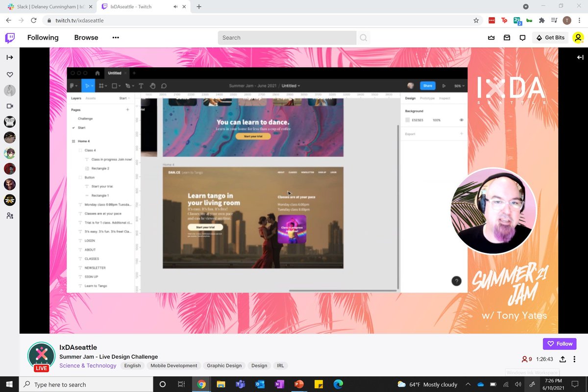Open followed channels heart in sidebar

click(x=10, y=74)
